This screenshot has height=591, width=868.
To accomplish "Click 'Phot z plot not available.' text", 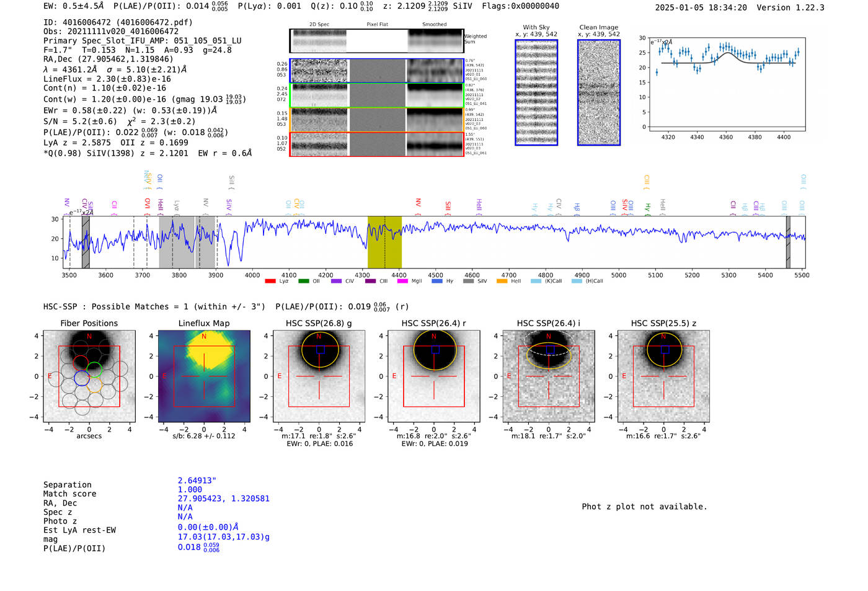I will click(x=644, y=507).
